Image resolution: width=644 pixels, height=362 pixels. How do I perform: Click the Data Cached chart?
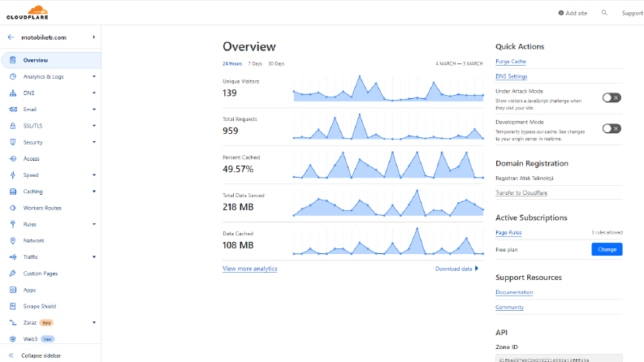[388, 241]
